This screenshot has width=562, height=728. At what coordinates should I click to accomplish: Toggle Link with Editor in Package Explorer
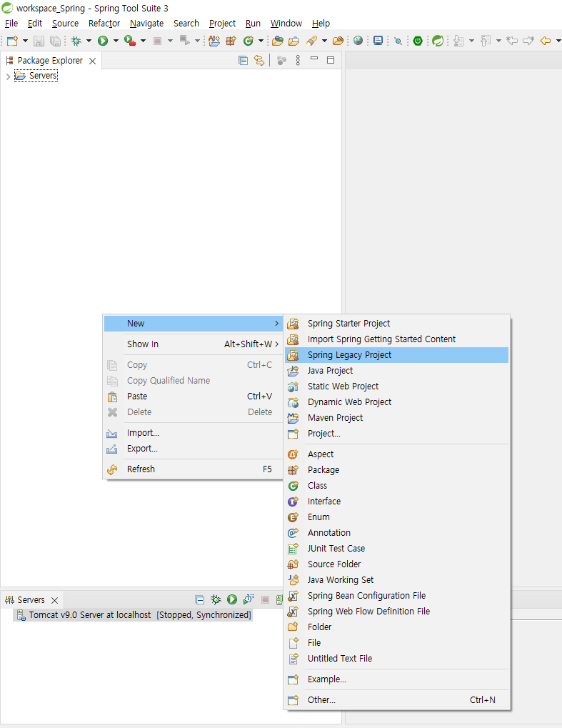pos(259,60)
